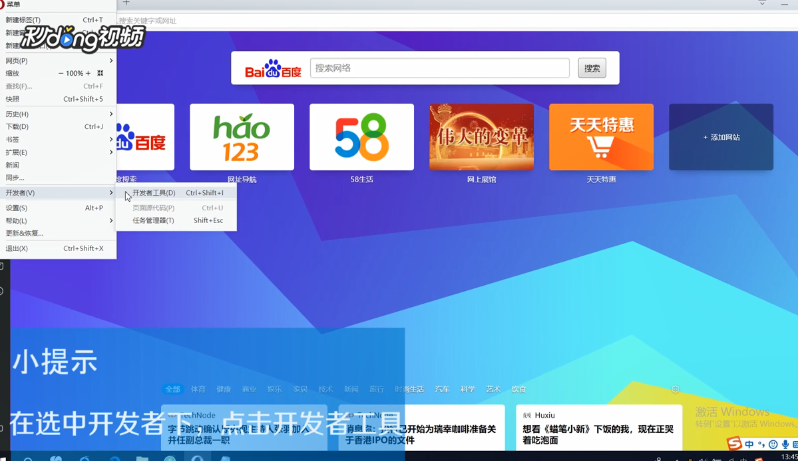Open a new tab with plus button
The width and height of the screenshot is (798, 461).
(x=126, y=3)
